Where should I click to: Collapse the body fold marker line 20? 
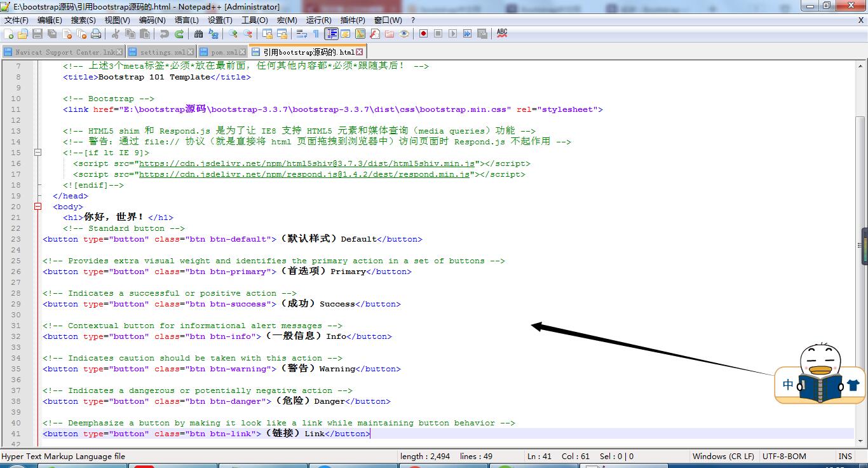pos(37,207)
